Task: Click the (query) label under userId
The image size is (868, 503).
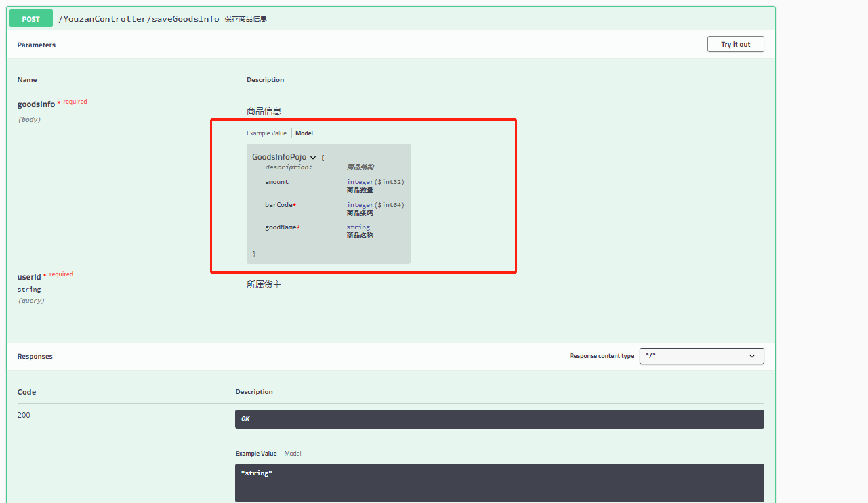Action: coord(31,301)
